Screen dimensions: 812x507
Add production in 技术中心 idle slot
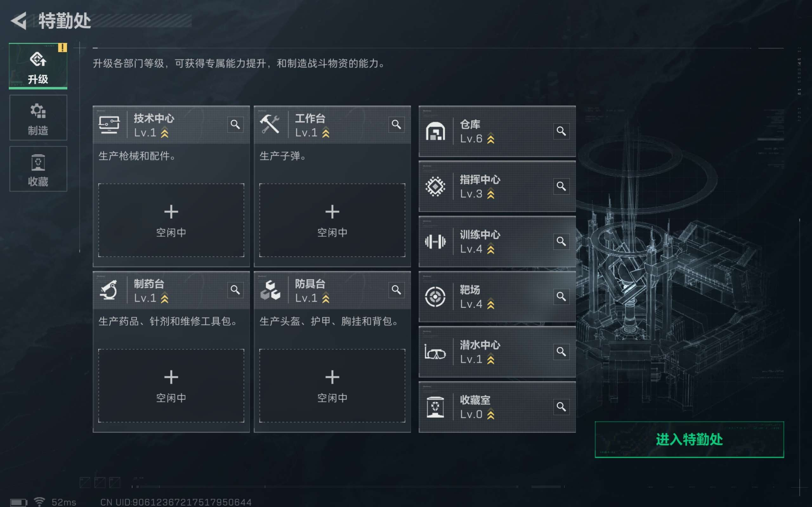pyautogui.click(x=171, y=220)
